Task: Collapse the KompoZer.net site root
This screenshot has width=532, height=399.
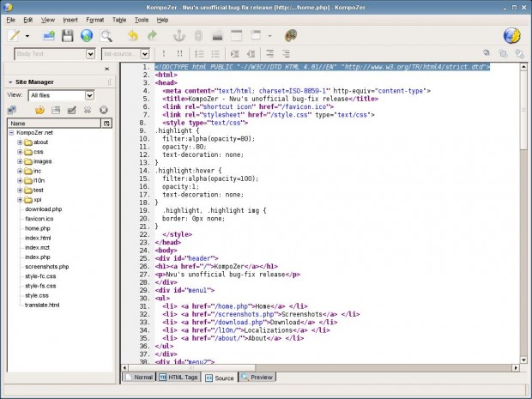Action: point(11,133)
